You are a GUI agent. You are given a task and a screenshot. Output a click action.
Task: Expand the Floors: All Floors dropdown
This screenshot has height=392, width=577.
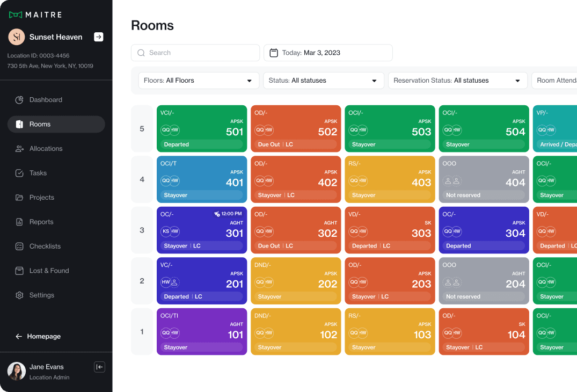point(199,81)
